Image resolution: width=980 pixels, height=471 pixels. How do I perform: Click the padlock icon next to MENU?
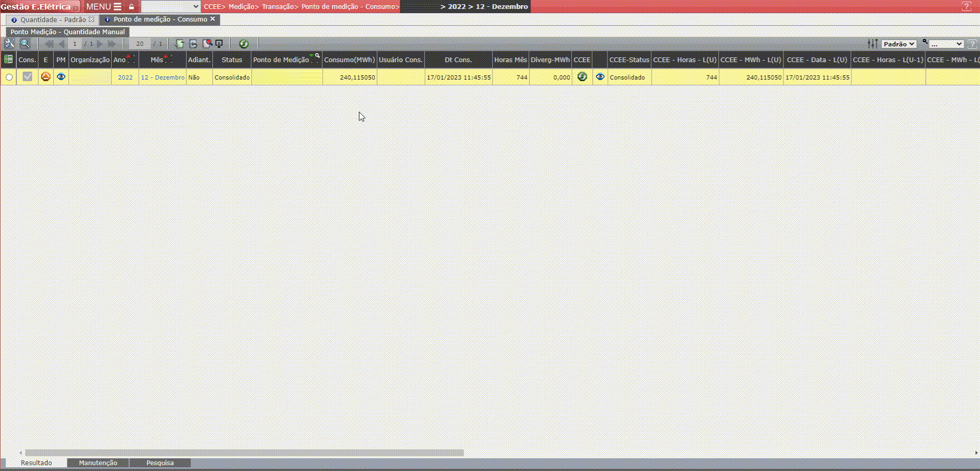[x=132, y=7]
